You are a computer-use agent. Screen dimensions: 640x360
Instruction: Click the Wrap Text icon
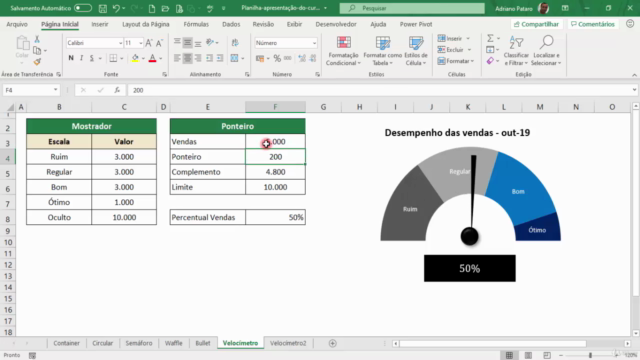[235, 42]
